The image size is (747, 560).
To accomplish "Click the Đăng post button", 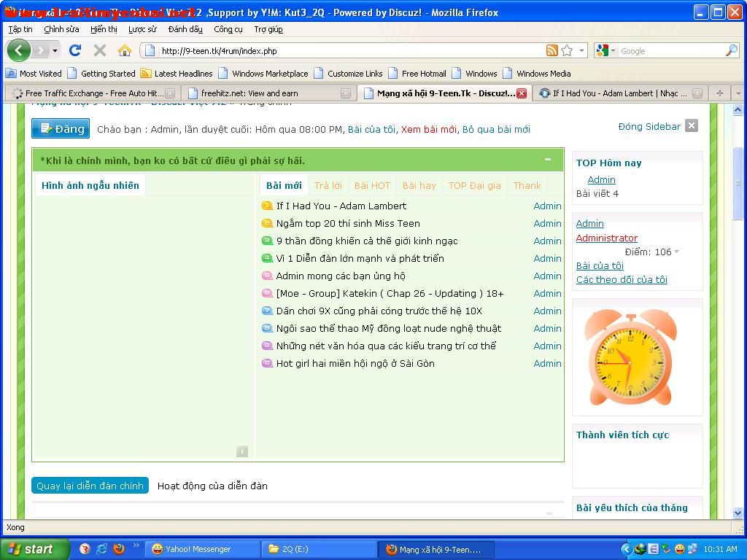I will click(61, 128).
